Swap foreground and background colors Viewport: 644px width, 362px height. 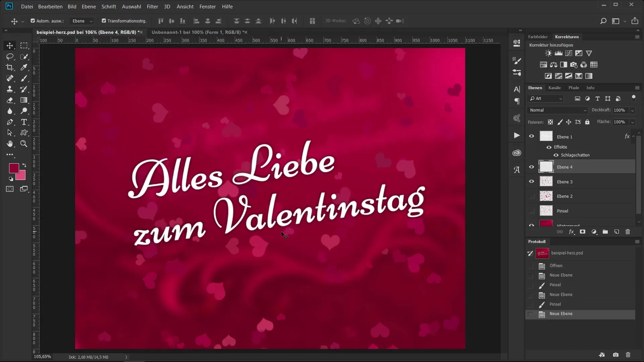click(x=24, y=165)
